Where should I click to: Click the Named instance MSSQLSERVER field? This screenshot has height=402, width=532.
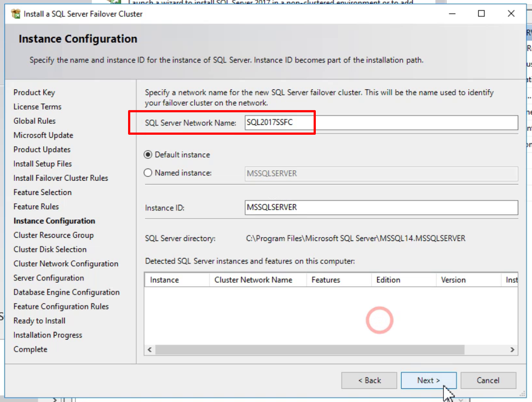pos(381,174)
